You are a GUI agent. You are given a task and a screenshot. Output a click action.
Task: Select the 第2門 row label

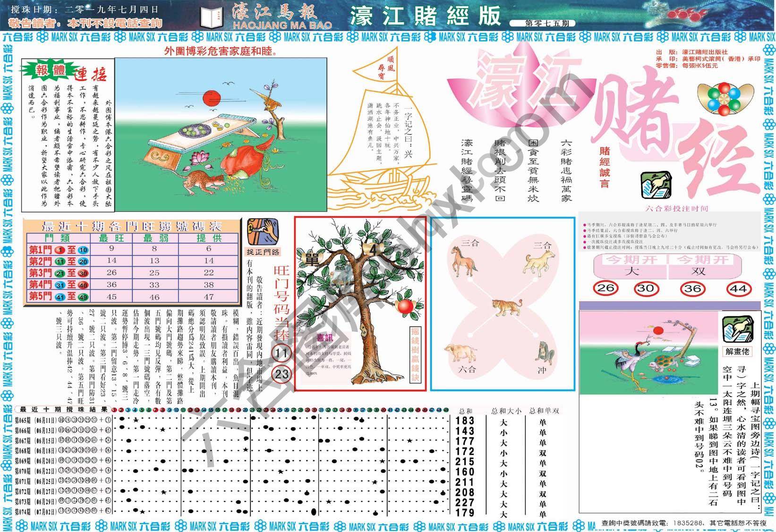tap(59, 262)
